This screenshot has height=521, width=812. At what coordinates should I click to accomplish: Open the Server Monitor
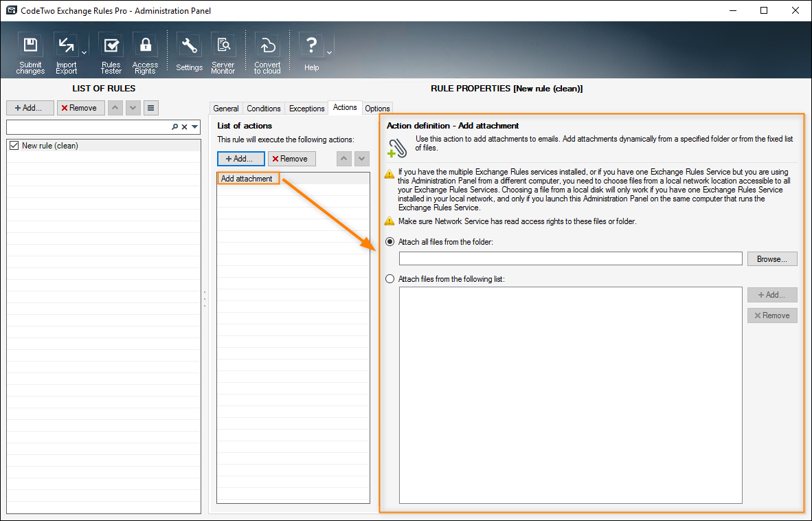tap(223, 53)
